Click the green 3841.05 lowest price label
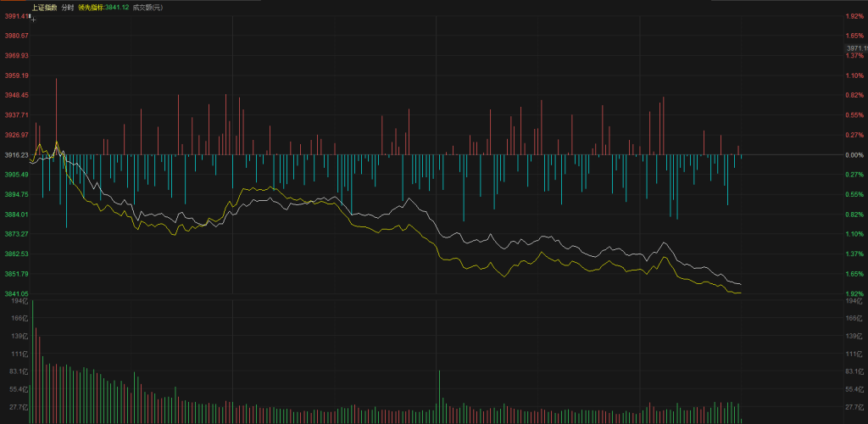The width and height of the screenshot is (868, 424). [x=16, y=293]
